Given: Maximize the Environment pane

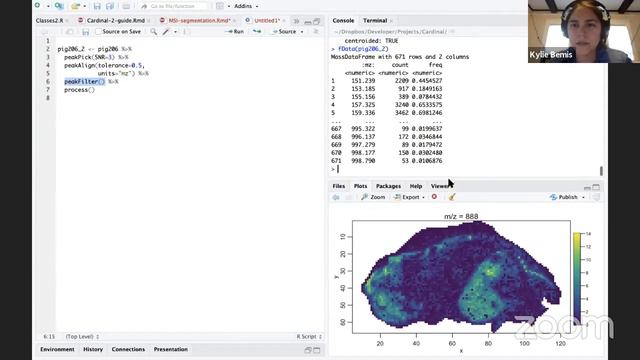Looking at the screenshot, I should point(317,350).
